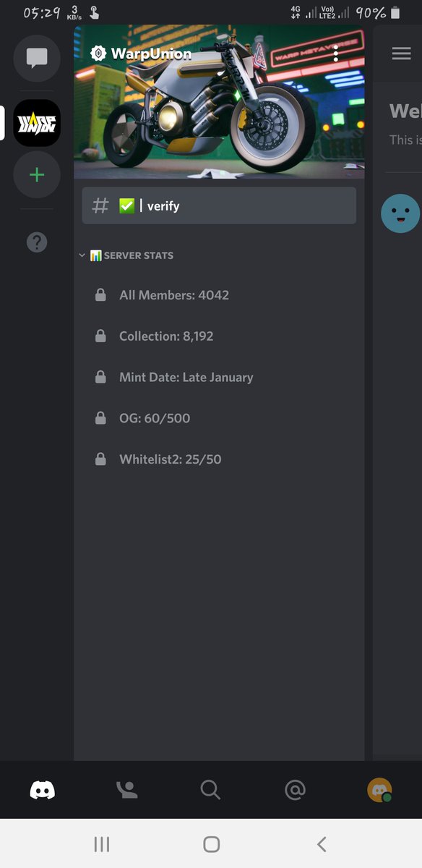Open WarpUnion server three-dot menu

tap(336, 53)
